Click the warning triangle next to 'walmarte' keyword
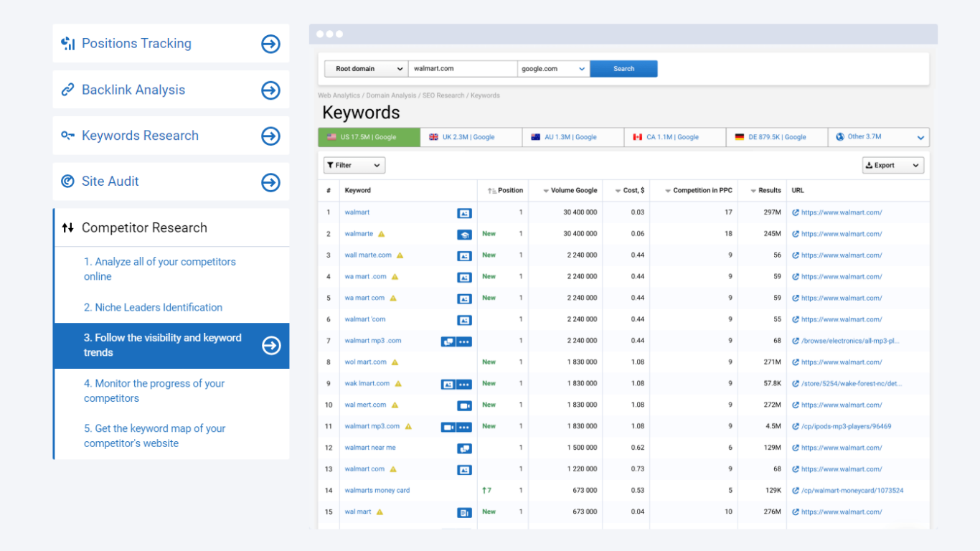 tap(382, 234)
